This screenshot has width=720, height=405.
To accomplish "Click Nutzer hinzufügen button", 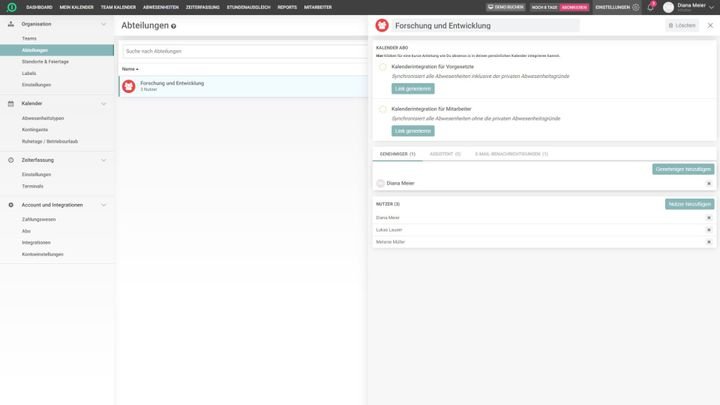I will coord(689,204).
